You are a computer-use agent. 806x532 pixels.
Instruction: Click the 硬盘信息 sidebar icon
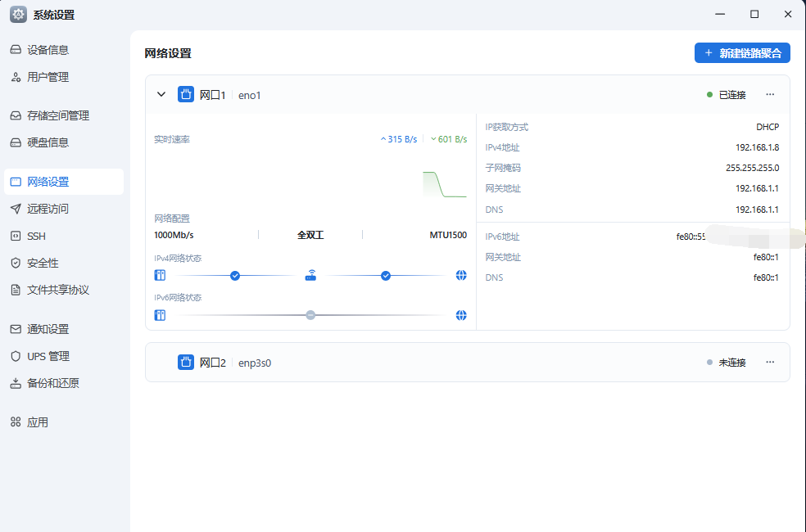[16, 142]
